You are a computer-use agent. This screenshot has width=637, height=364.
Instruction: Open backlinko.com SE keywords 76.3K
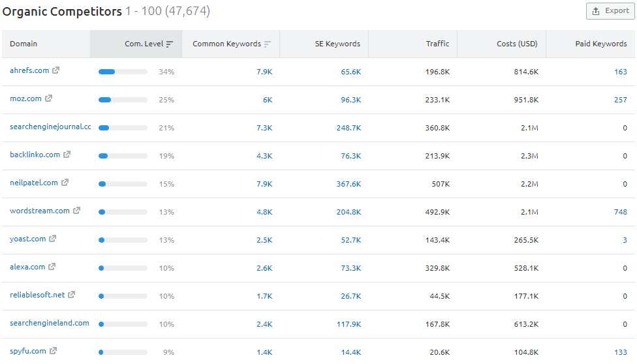pos(351,156)
